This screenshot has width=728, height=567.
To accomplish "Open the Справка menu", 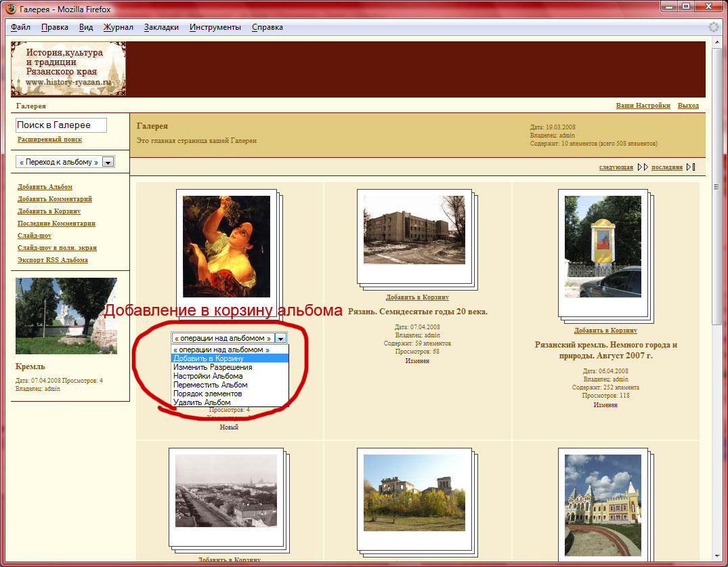I will [267, 27].
